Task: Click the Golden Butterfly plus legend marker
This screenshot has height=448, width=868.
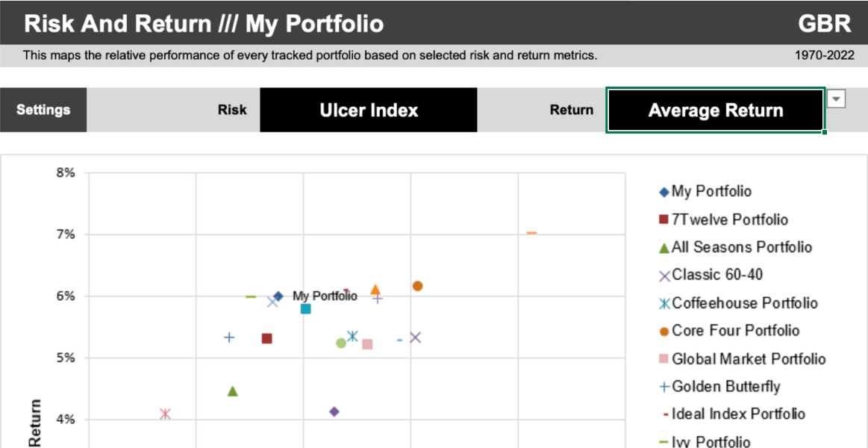Action: coord(664,387)
